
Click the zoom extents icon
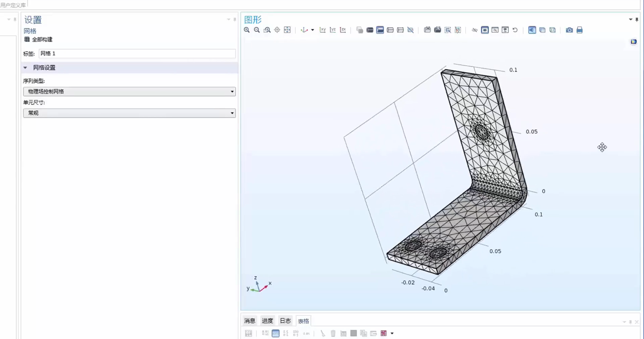click(x=287, y=30)
